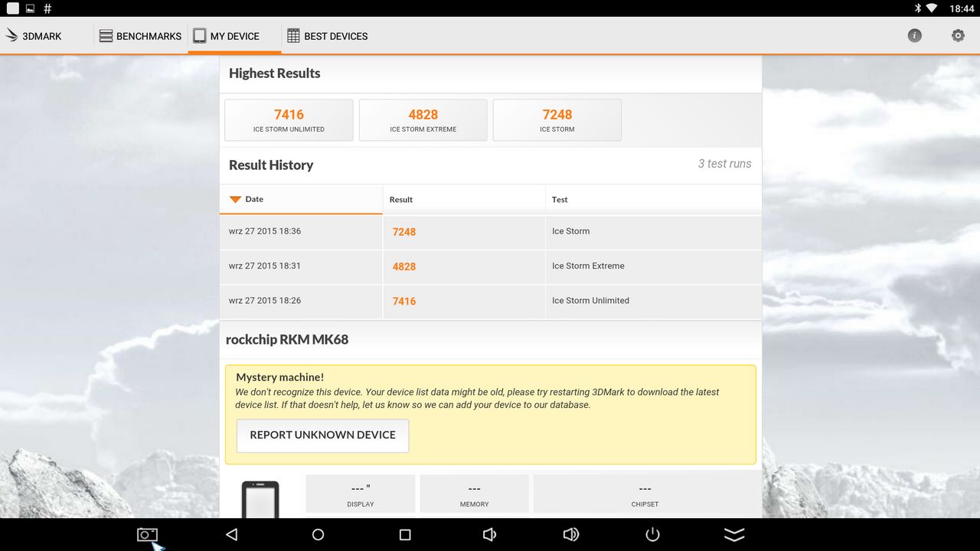Click the 7248 score in Result History
Screen dimensions: 980x551
(x=404, y=232)
